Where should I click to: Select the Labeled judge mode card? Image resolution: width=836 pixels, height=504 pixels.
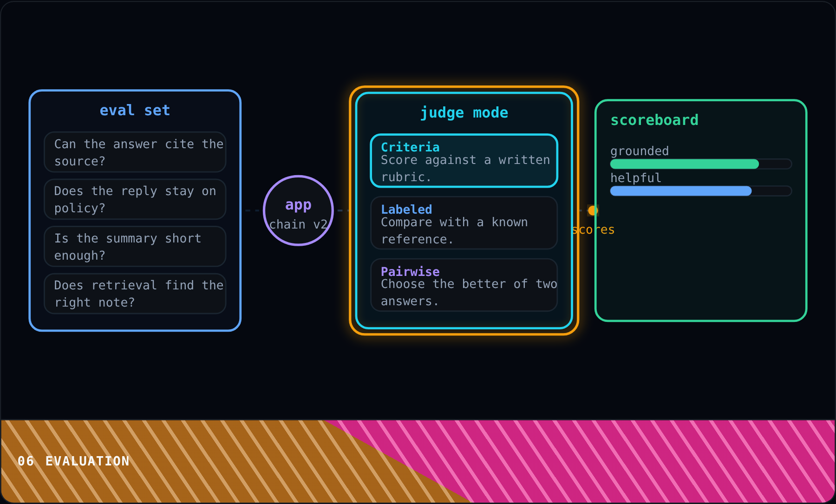pos(464,223)
